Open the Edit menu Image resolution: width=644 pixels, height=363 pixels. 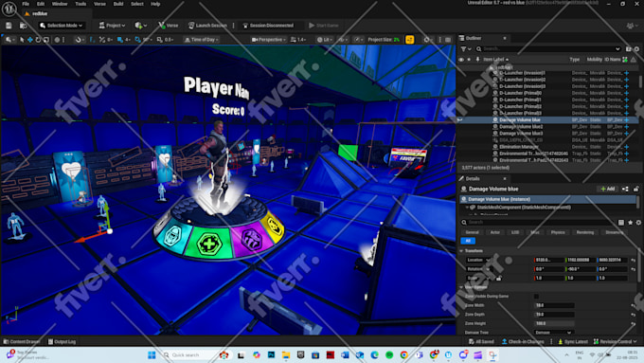click(41, 4)
